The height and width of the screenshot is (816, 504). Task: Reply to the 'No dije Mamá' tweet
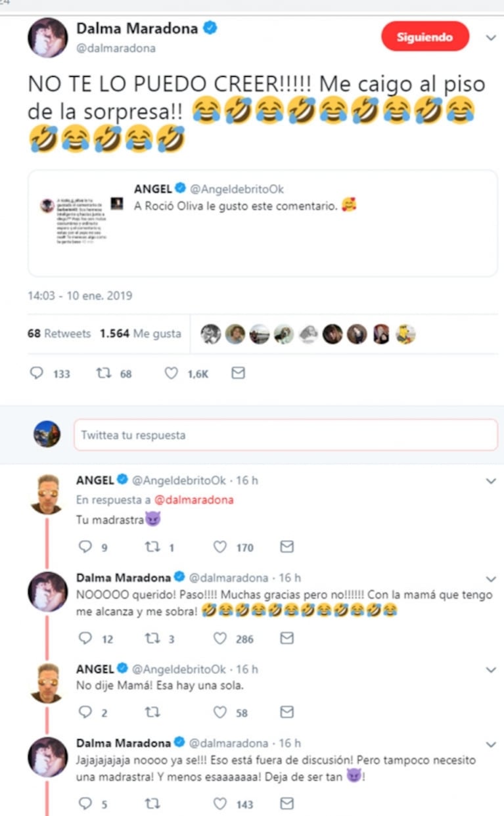(85, 712)
